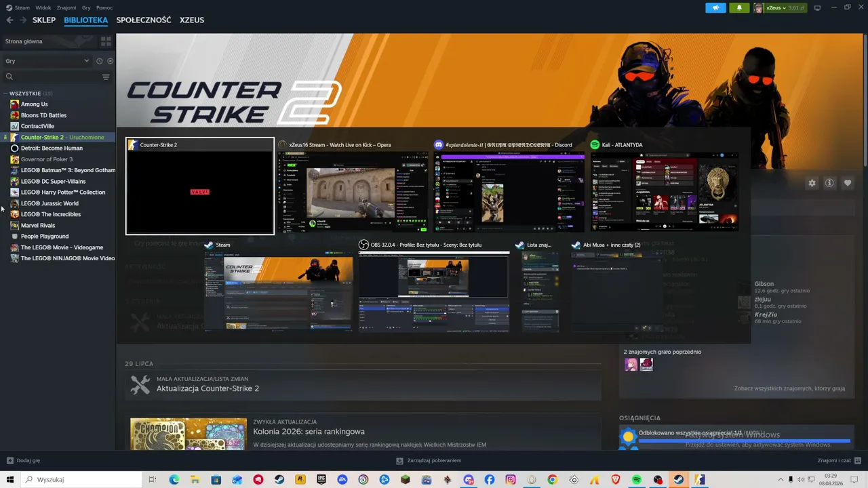Open Google Chrome from the taskbar
868x488 pixels.
(x=553, y=480)
